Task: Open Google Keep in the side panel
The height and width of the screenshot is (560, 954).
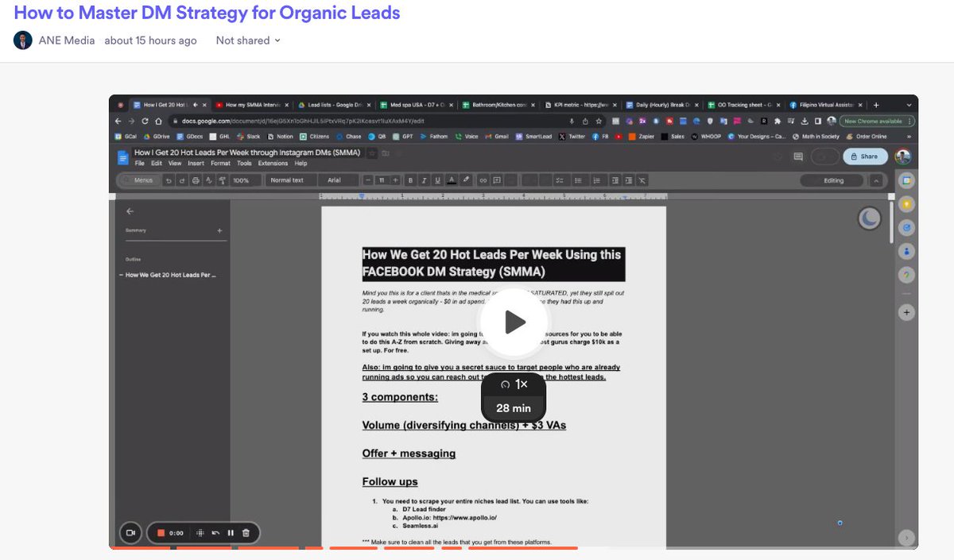Action: [906, 204]
